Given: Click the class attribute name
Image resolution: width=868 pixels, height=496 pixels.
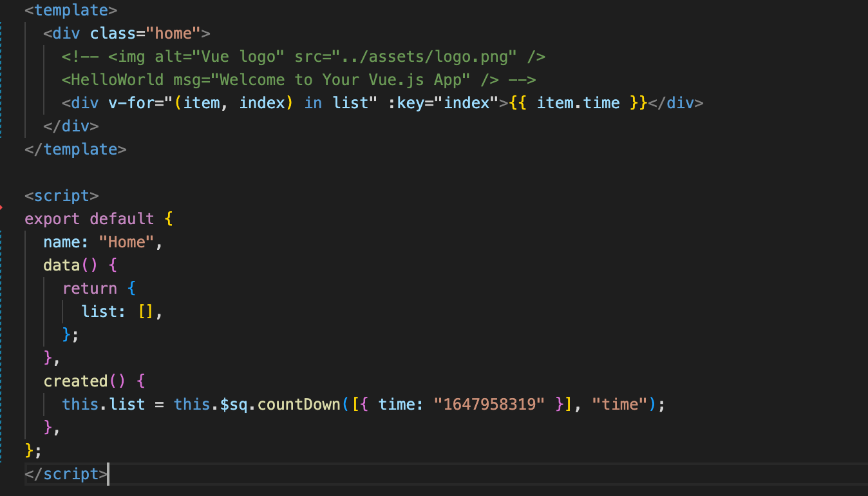Looking at the screenshot, I should (113, 33).
